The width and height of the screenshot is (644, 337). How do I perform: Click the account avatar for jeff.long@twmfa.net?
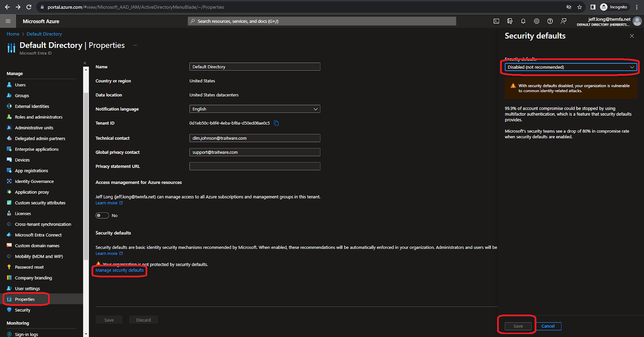[x=637, y=21]
